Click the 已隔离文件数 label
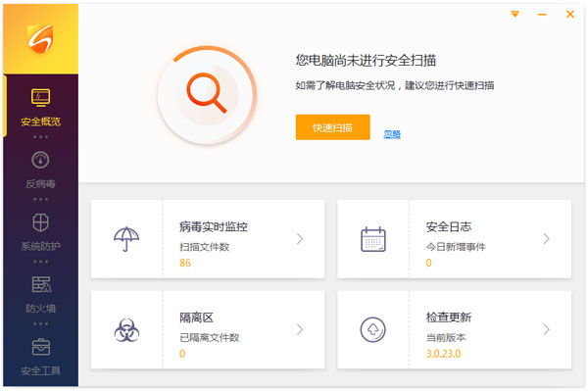Viewport: 588px width, 391px height. tap(210, 338)
